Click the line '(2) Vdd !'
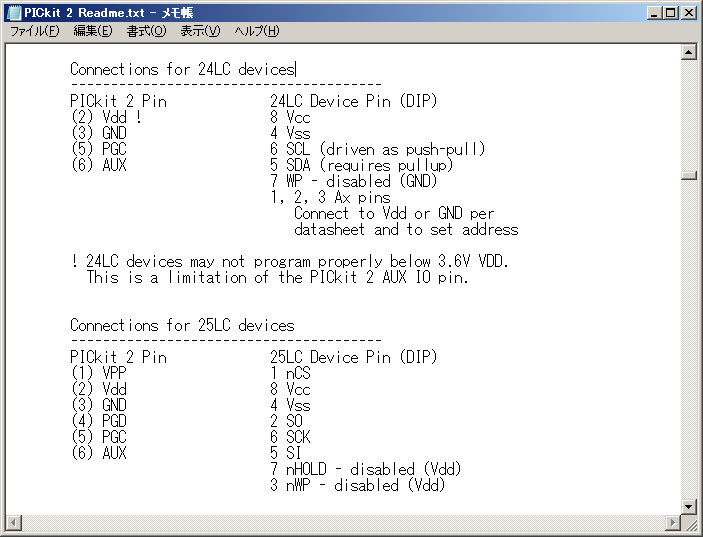 point(107,117)
